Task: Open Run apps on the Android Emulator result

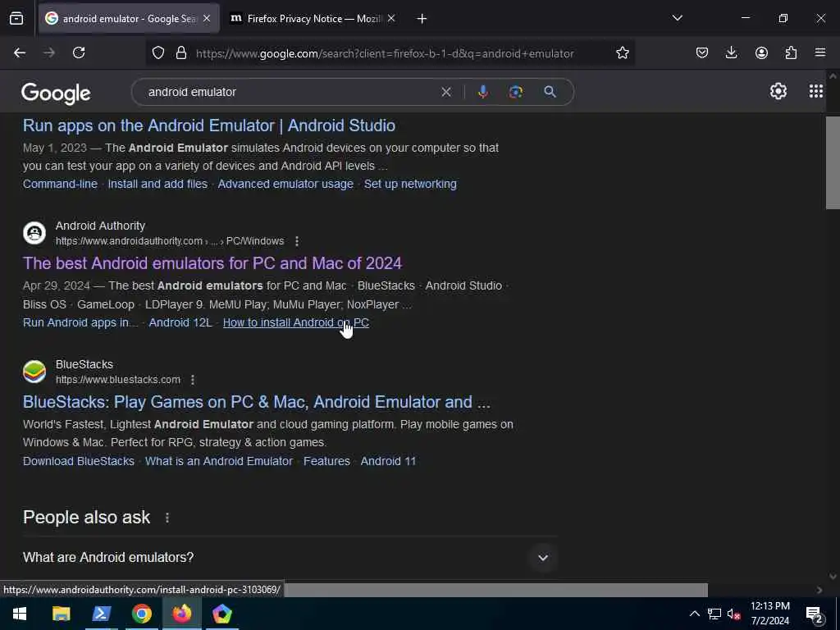Action: point(209,126)
